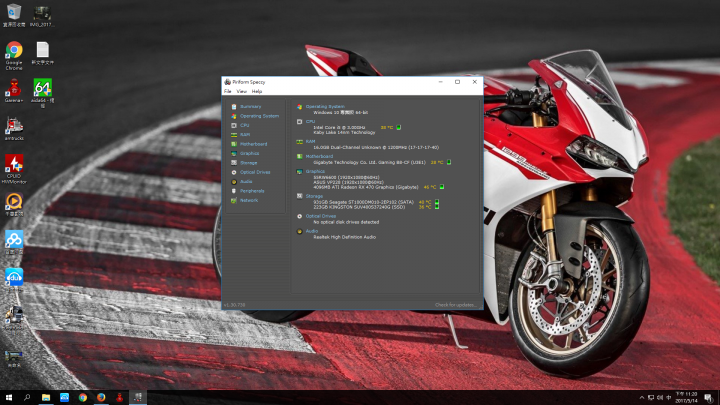Screen dimensions: 720x405
Task: Click the RAM heading in summary pane
Action: 310,142
